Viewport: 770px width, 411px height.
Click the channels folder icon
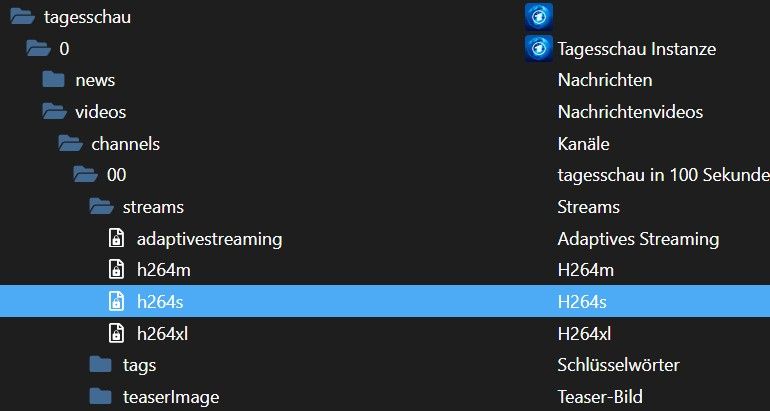click(70, 144)
